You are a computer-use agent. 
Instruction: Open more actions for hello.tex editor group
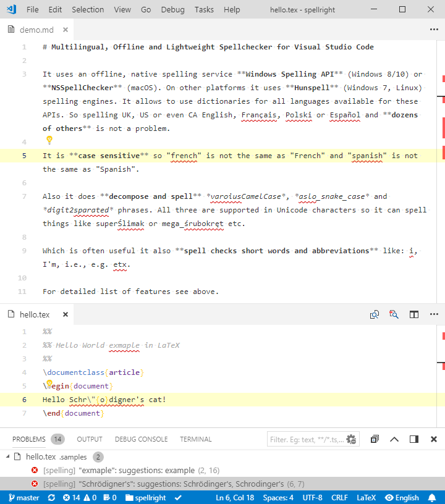coord(434,314)
